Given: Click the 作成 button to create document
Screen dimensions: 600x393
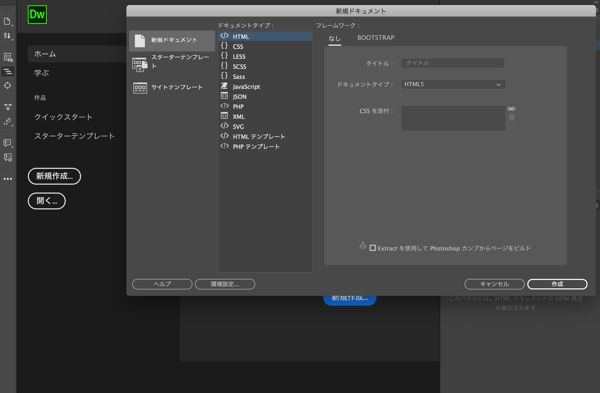Looking at the screenshot, I should tap(557, 284).
